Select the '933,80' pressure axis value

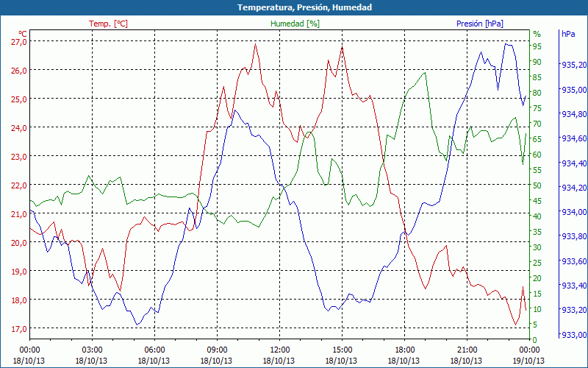click(x=574, y=236)
